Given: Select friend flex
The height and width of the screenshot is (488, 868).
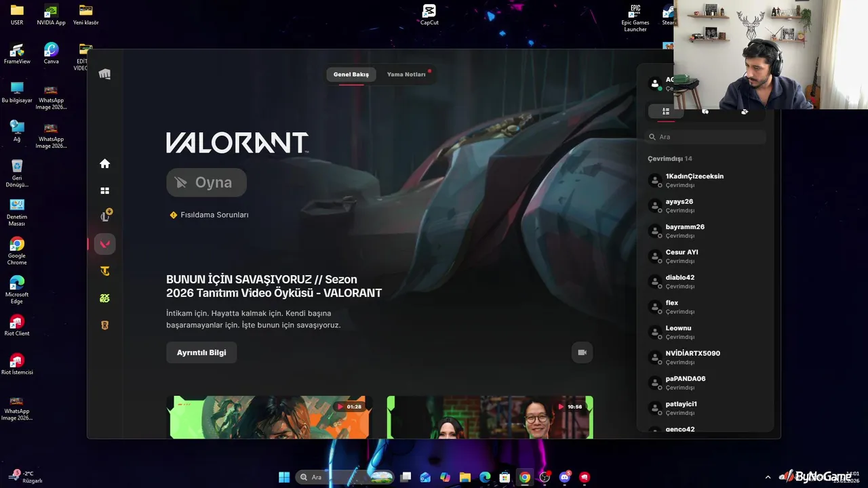Looking at the screenshot, I should tap(705, 306).
